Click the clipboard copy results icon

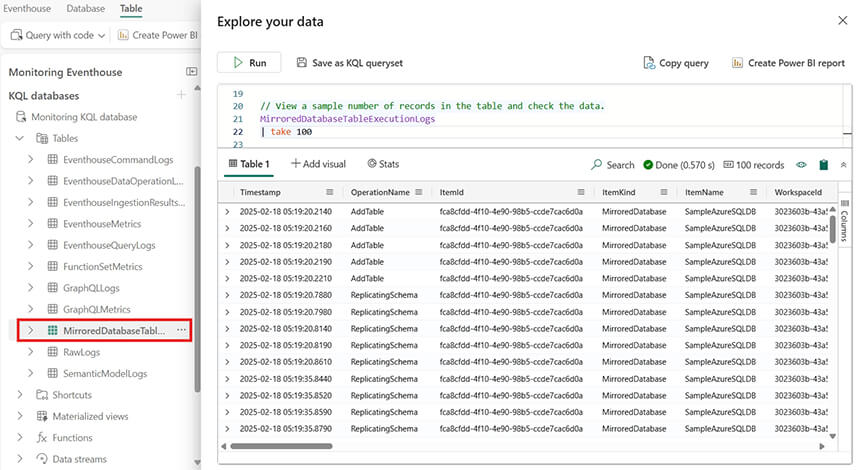pyautogui.click(x=823, y=164)
